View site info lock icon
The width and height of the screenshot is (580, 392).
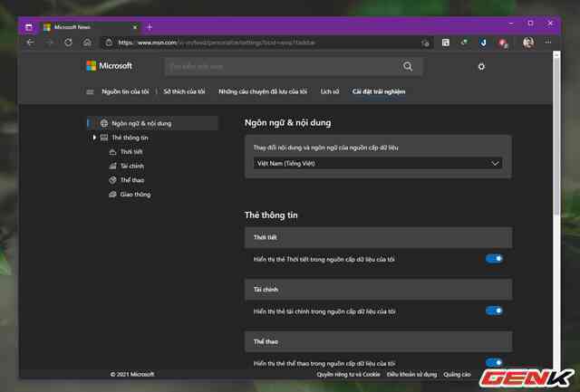coord(109,43)
